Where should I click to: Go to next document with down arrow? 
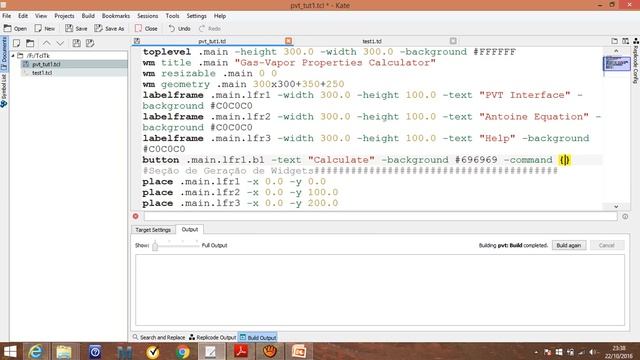click(60, 43)
